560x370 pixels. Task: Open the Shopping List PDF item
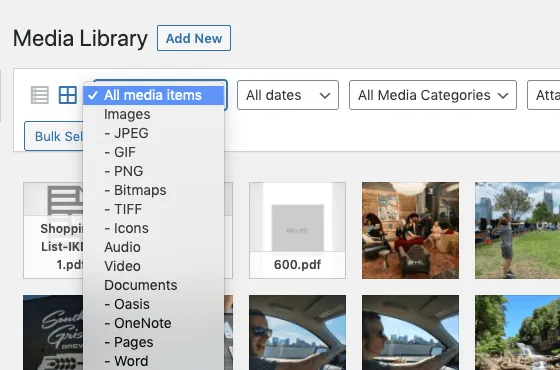(53, 230)
